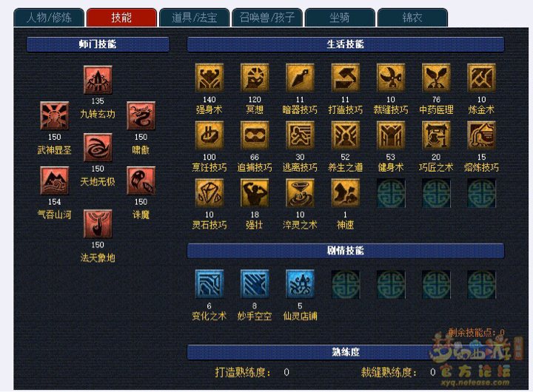Screen dimensions: 533x392
Task: Click the 烹饪技巧 cooking icon
Action: pos(209,135)
